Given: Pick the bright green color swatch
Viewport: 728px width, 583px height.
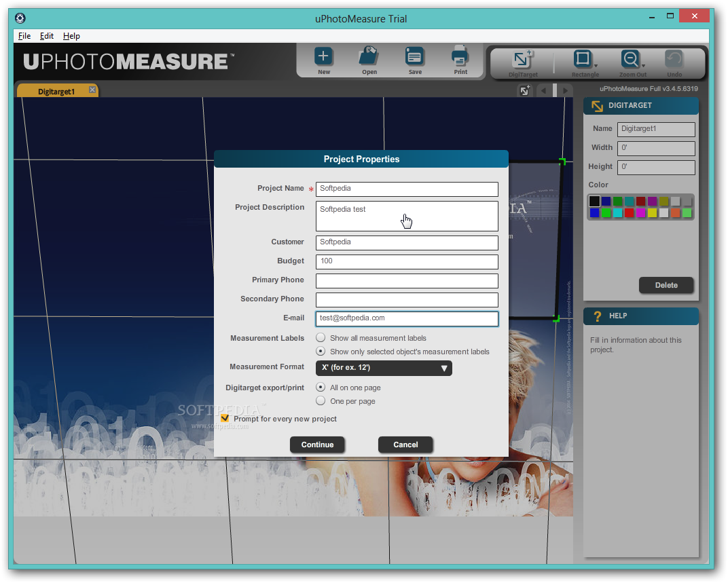Looking at the screenshot, I should point(606,212).
